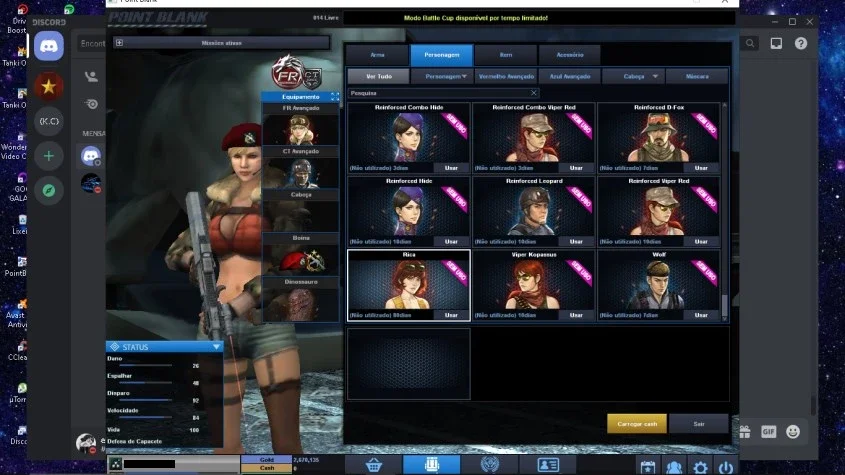Viewport: 845px width, 475px height.
Task: Open Discord help question mark icon
Action: (x=801, y=43)
